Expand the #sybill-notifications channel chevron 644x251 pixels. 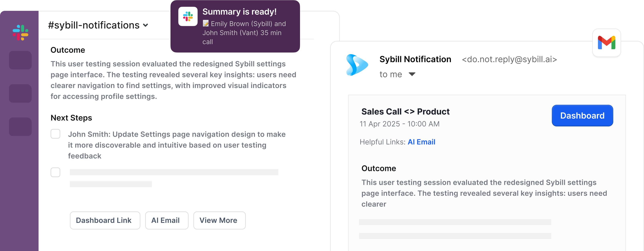point(146,25)
